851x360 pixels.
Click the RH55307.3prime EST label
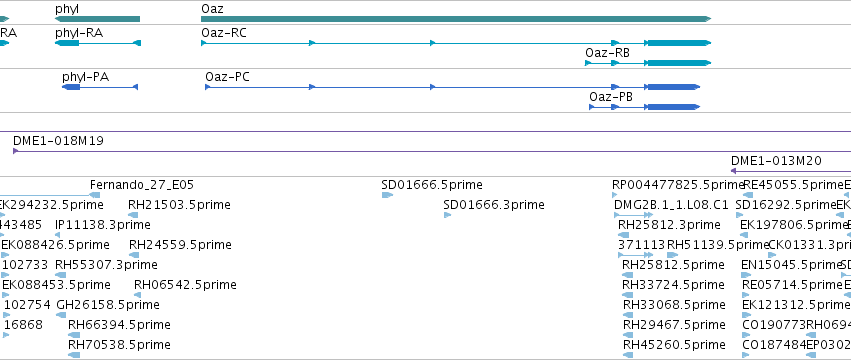[x=106, y=264]
